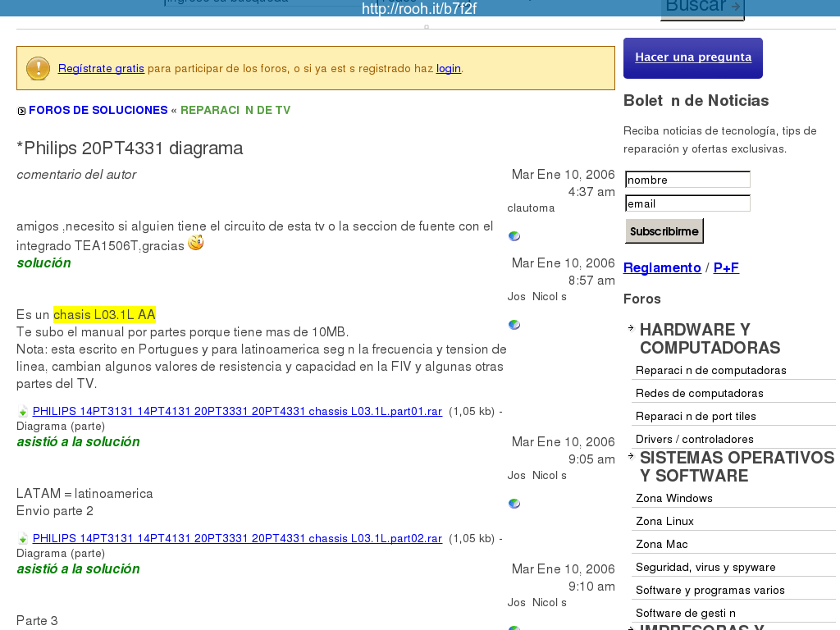Click the globe icon under 9:05 am post
This screenshot has height=630, width=840.
[x=514, y=504]
